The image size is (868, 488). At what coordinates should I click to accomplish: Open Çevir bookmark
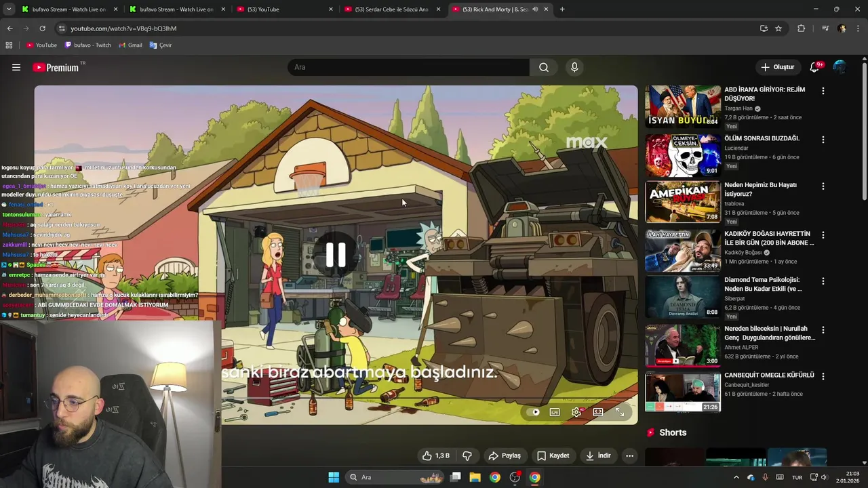161,45
